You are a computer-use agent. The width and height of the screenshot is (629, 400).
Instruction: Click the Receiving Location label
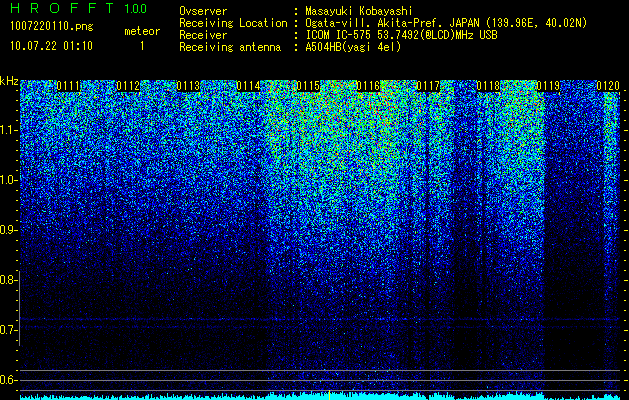pyautogui.click(x=233, y=23)
